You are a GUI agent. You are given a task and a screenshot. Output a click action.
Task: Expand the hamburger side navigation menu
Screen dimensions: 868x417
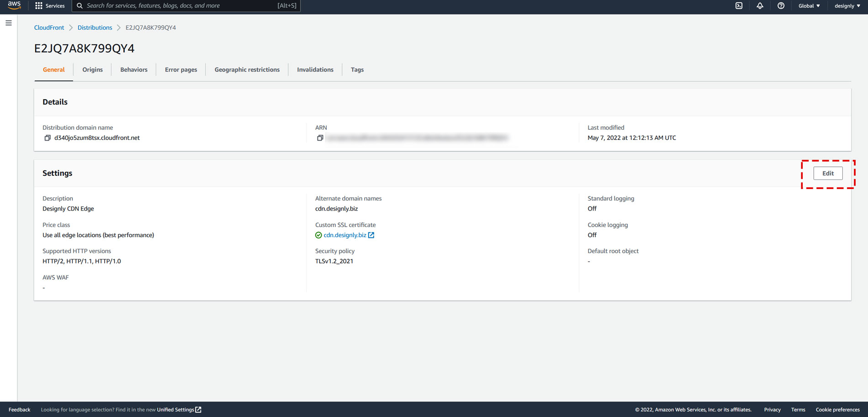[x=9, y=23]
